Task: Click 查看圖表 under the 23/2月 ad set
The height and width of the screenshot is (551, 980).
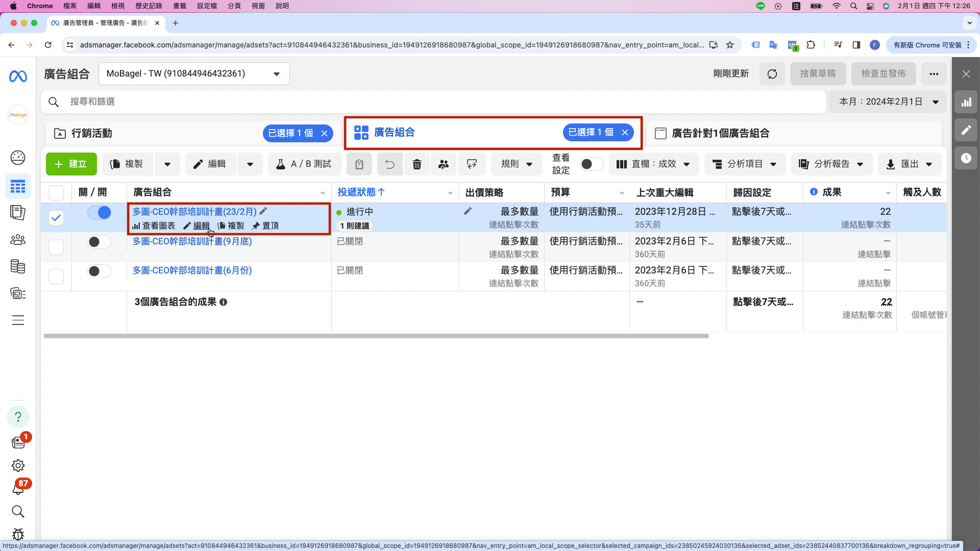Action: click(154, 226)
